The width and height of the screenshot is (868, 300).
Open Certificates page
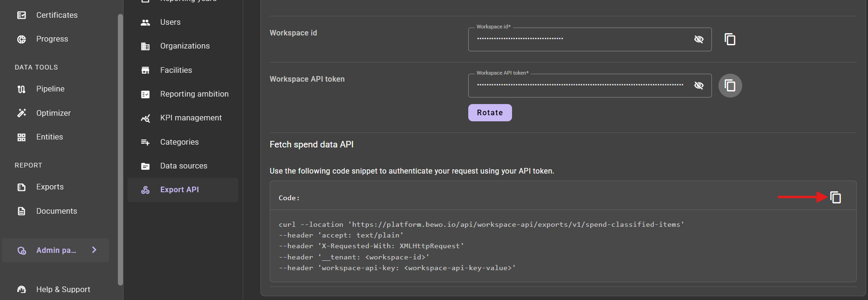click(x=57, y=15)
